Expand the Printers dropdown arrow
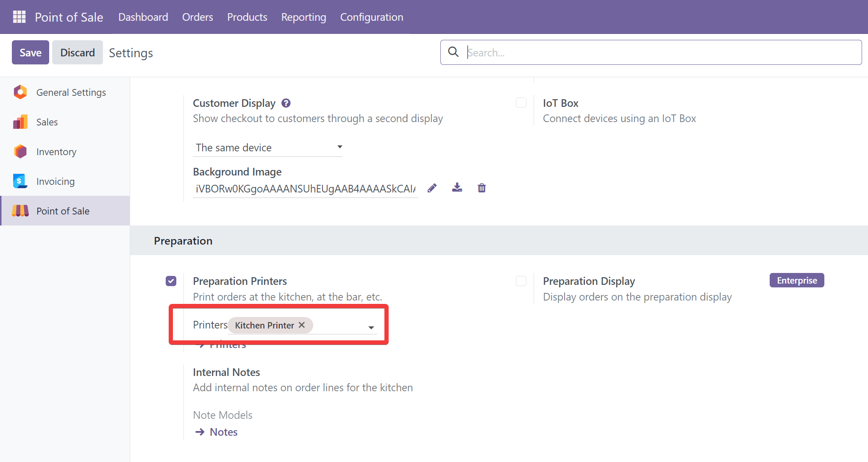Viewport: 868px width, 462px height. [x=371, y=327]
